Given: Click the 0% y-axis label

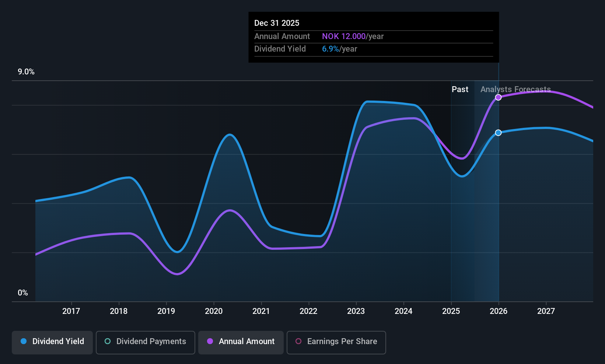Looking at the screenshot, I should coord(23,293).
